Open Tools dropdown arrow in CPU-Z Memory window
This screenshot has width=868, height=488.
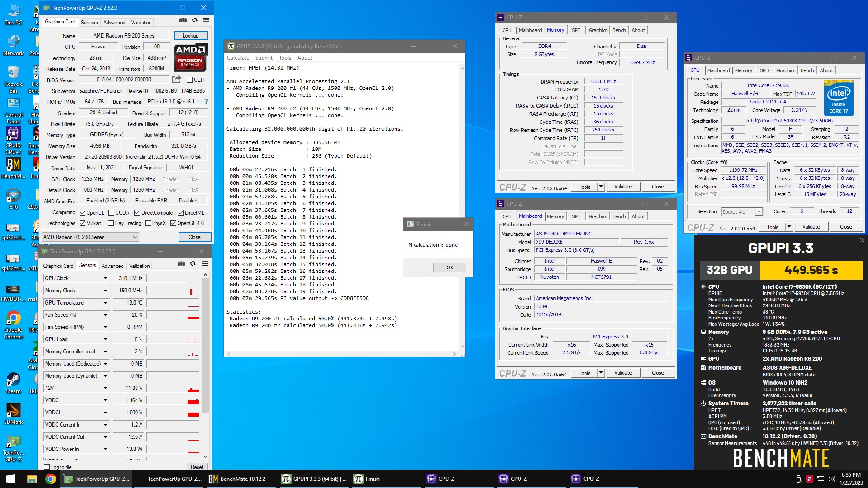coord(601,187)
